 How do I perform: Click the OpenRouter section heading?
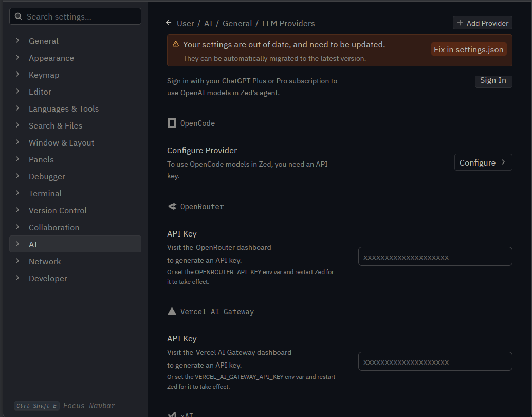pos(202,206)
